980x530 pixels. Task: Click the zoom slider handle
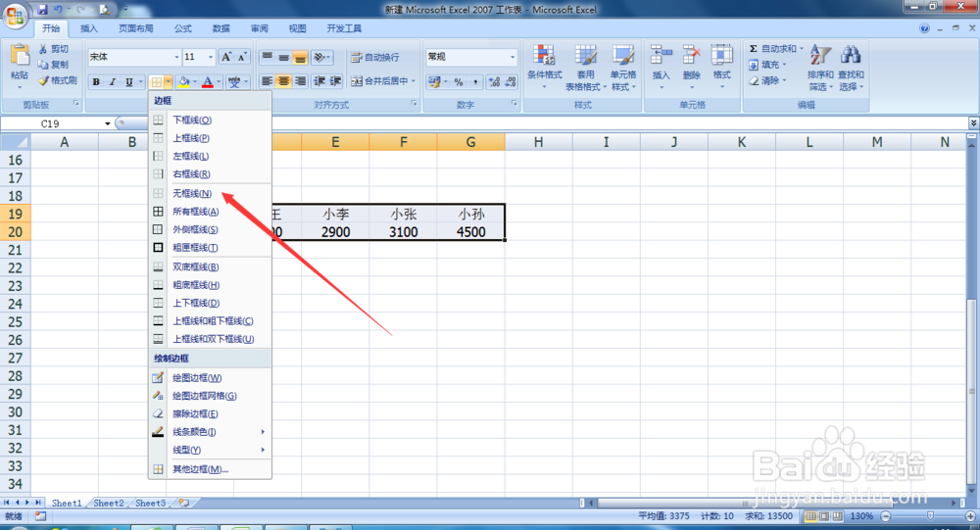[930, 516]
